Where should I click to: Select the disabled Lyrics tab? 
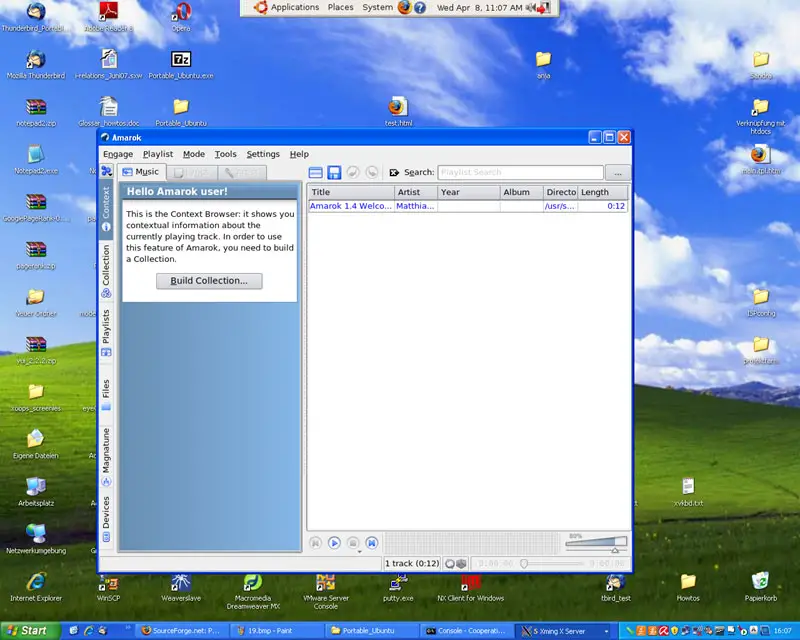point(192,173)
